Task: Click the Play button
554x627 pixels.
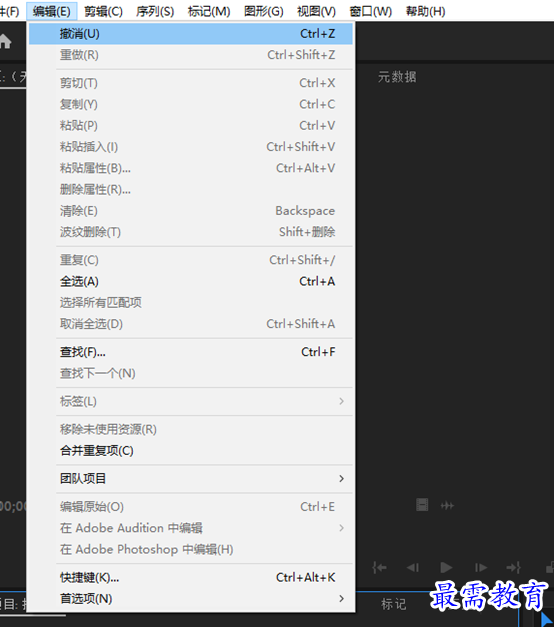Action: click(x=446, y=567)
